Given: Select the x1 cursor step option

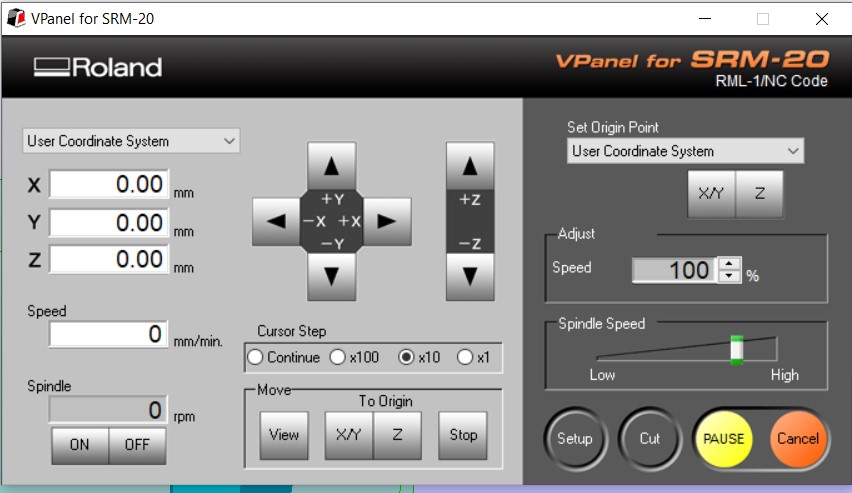Looking at the screenshot, I should pos(473,357).
